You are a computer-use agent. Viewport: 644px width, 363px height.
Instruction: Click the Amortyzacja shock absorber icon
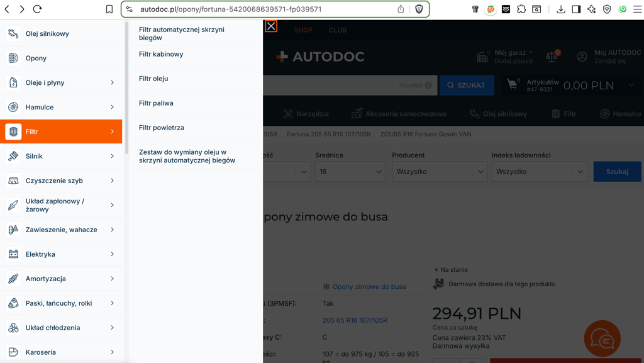pyautogui.click(x=13, y=279)
